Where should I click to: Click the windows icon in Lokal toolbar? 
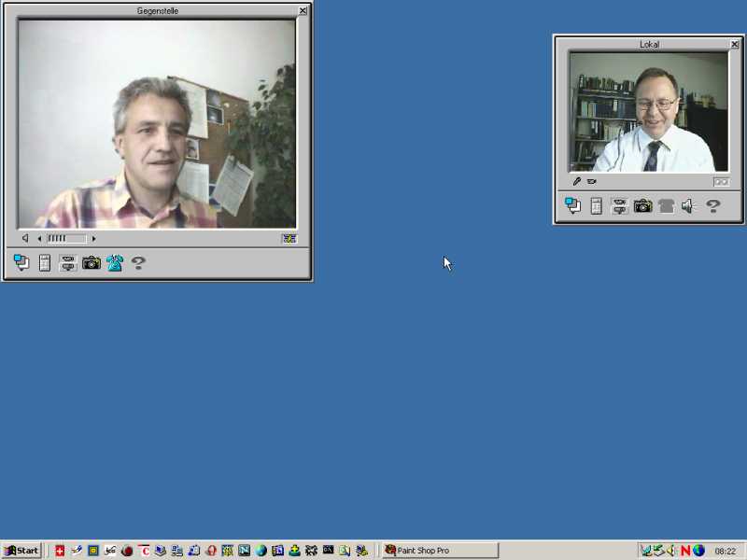click(x=572, y=205)
